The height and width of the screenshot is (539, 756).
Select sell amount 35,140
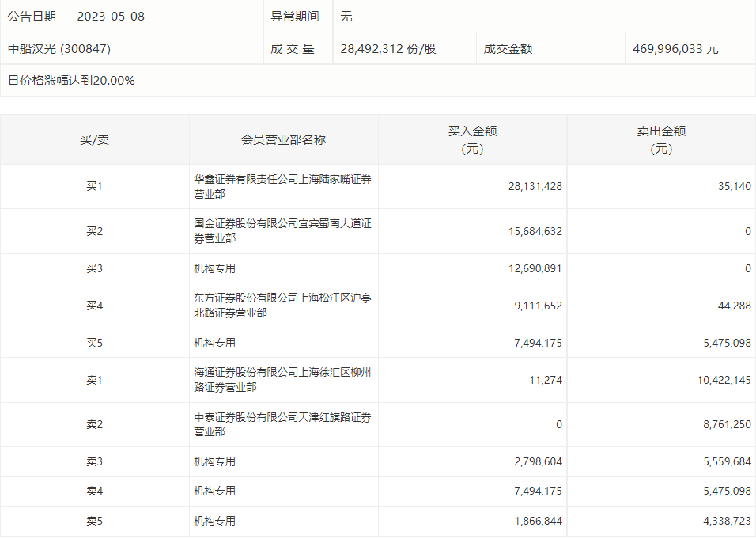(735, 186)
